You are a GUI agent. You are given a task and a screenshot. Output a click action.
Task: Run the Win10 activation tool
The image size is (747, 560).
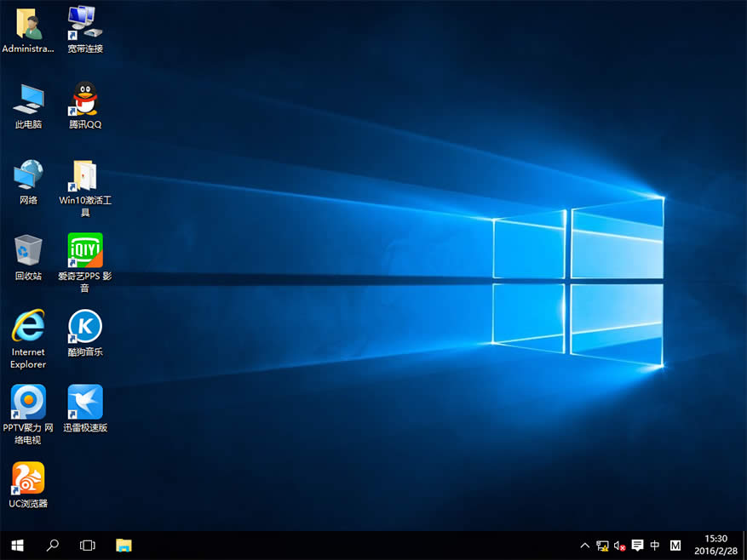tap(84, 174)
